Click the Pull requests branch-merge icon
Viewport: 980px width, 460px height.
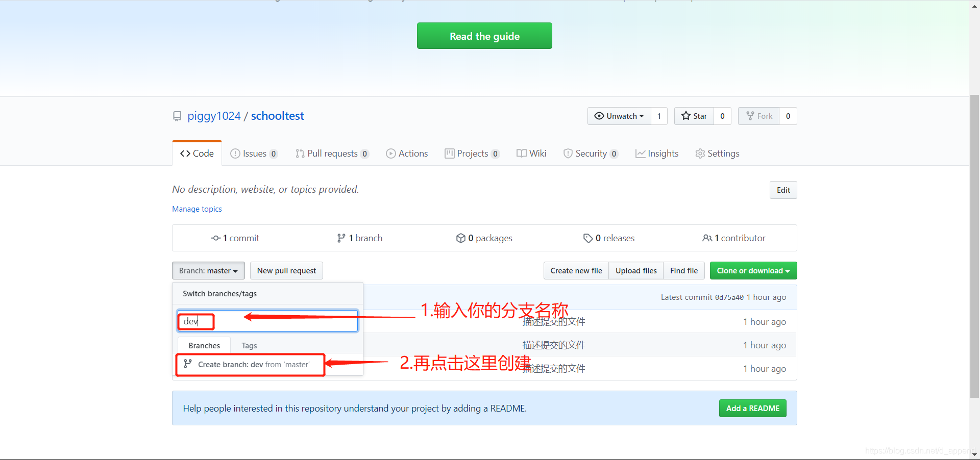(x=300, y=154)
